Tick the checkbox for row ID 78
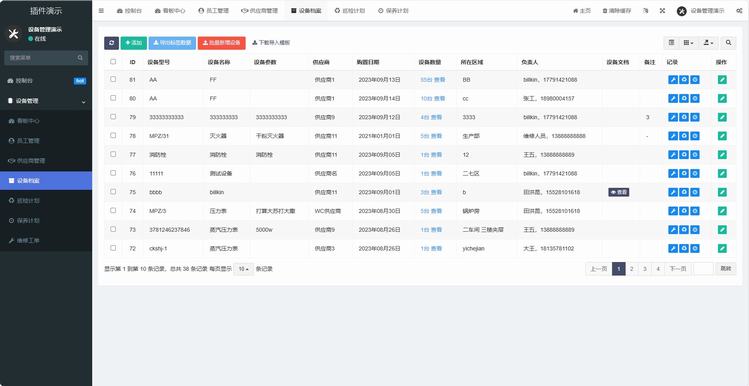This screenshot has height=386, width=749. (x=113, y=135)
